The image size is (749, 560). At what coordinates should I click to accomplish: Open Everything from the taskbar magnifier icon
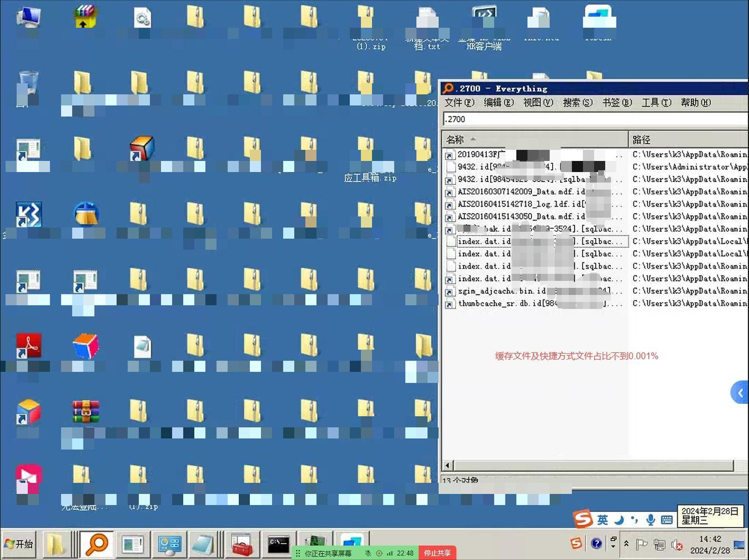click(96, 544)
